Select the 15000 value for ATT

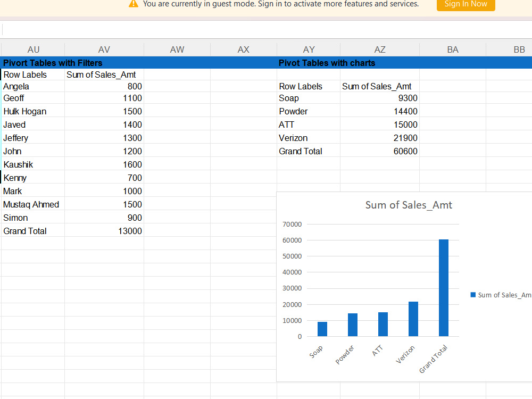point(380,124)
